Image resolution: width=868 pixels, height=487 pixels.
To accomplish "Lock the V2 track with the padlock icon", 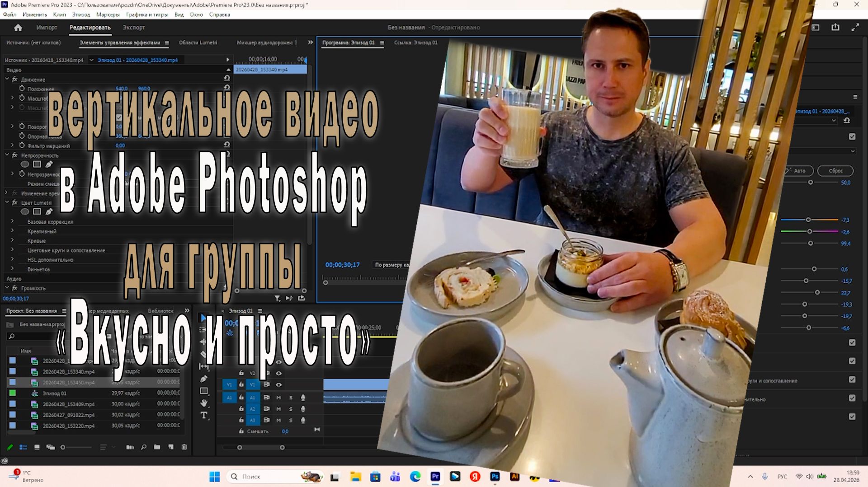I will [241, 373].
